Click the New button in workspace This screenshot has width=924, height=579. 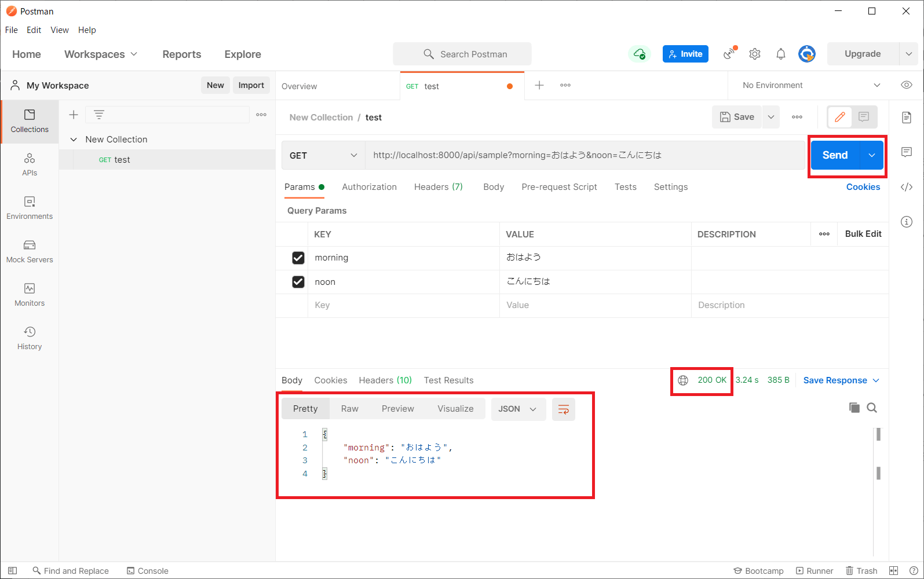pyautogui.click(x=216, y=85)
